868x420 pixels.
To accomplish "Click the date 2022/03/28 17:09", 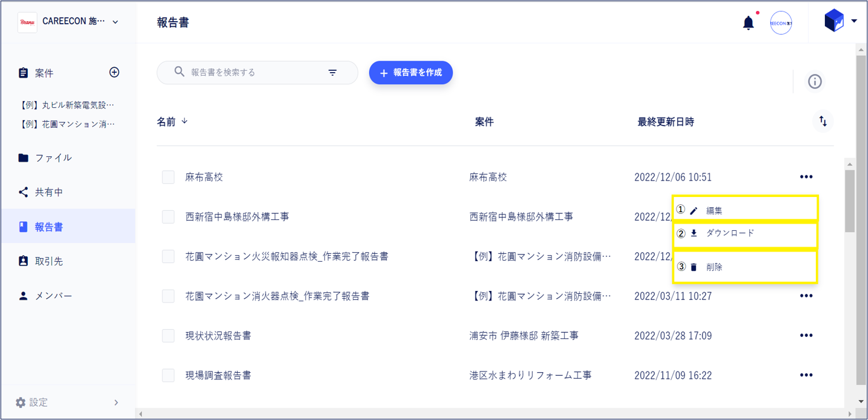I will (x=673, y=335).
